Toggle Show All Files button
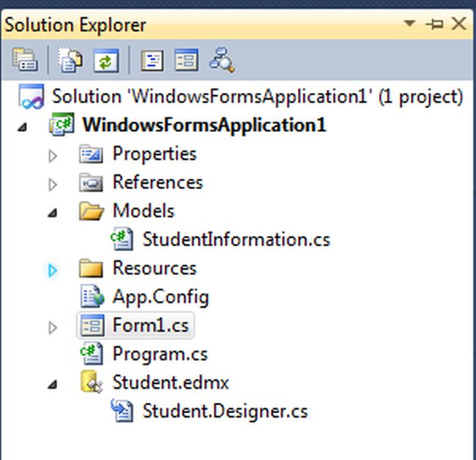Image resolution: width=476 pixels, height=460 pixels. pyautogui.click(x=70, y=60)
